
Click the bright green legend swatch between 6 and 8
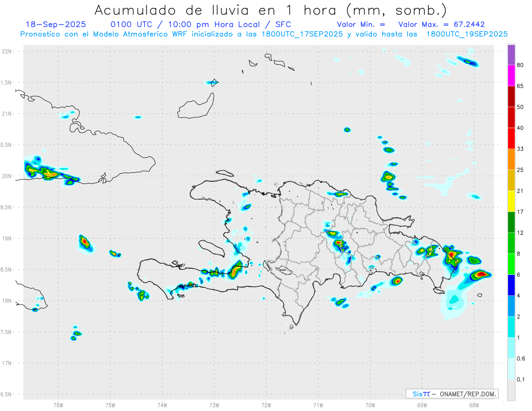[x=511, y=264]
